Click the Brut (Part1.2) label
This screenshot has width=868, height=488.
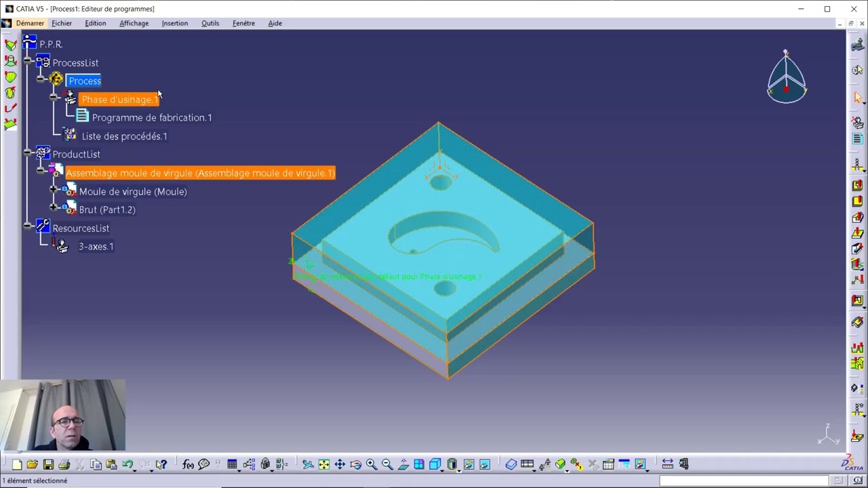(107, 210)
